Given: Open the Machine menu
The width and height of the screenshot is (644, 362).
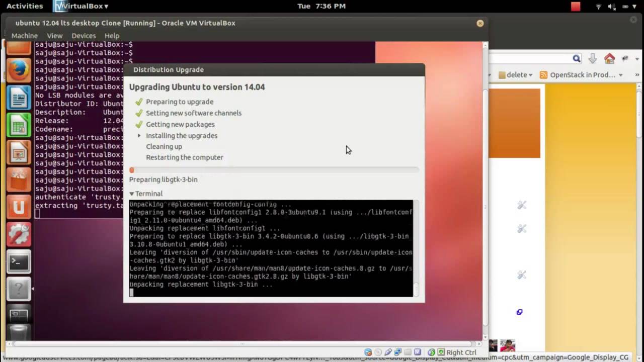Looking at the screenshot, I should point(25,36).
